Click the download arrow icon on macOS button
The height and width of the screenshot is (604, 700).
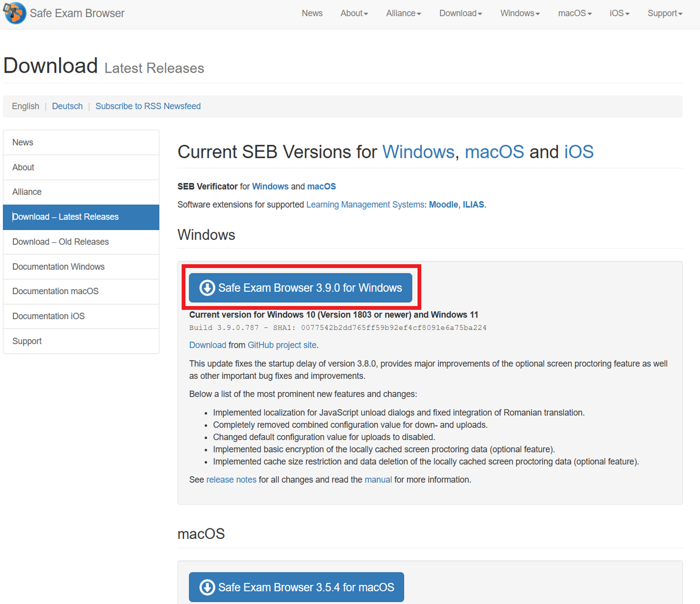(x=207, y=587)
